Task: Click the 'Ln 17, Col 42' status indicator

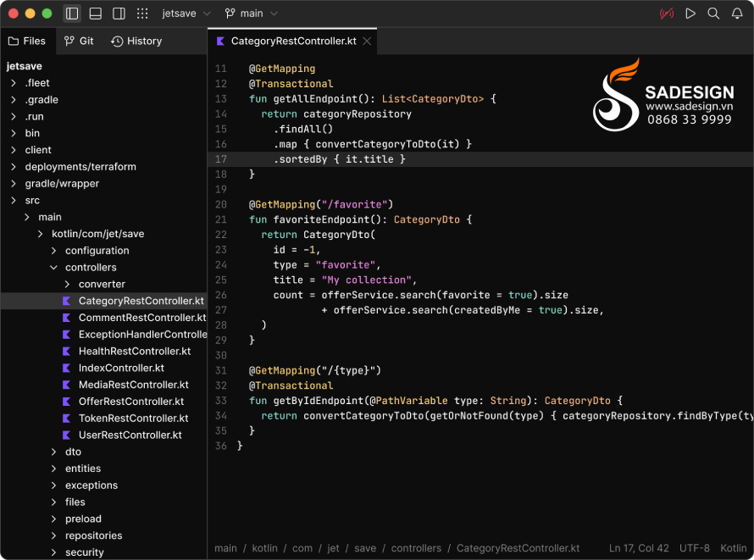Action: (639, 548)
